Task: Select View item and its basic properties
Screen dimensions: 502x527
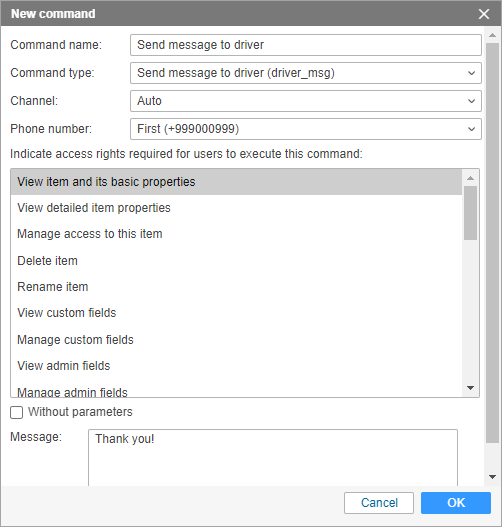Action: click(x=236, y=182)
